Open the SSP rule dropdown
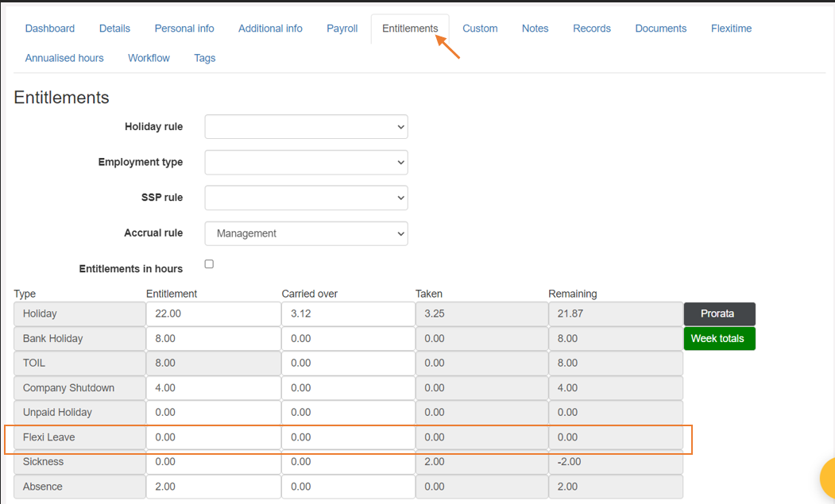The width and height of the screenshot is (835, 504). pos(306,198)
